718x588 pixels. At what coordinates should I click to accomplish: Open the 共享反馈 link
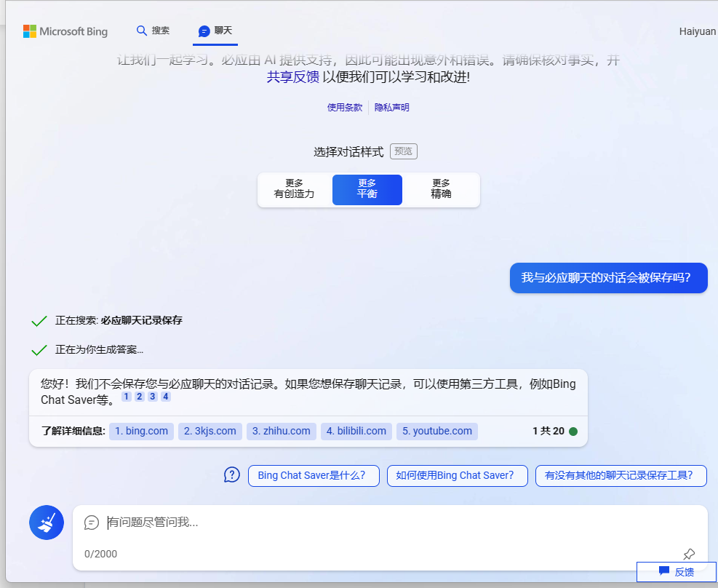tap(292, 77)
